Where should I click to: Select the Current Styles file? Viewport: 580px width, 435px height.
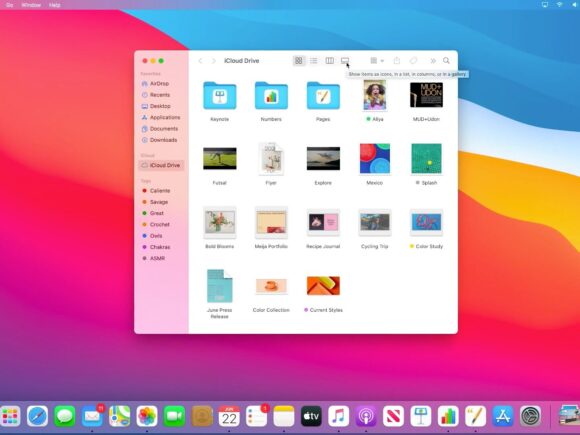point(323,286)
